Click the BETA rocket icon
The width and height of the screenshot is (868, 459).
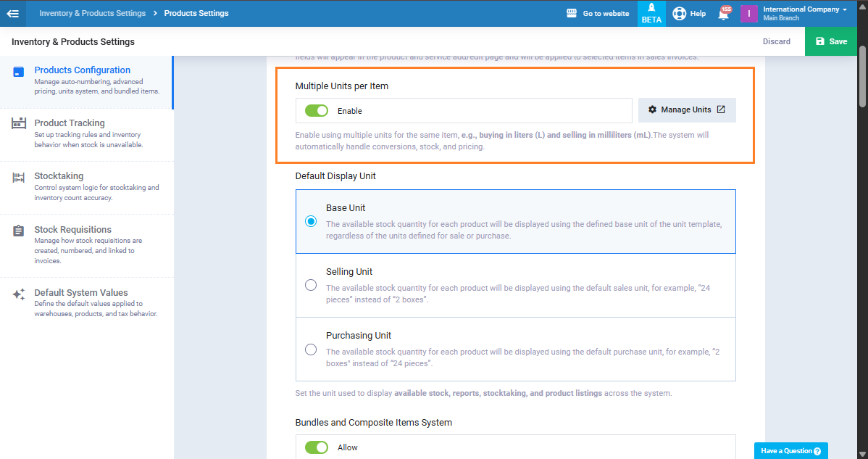tap(651, 9)
